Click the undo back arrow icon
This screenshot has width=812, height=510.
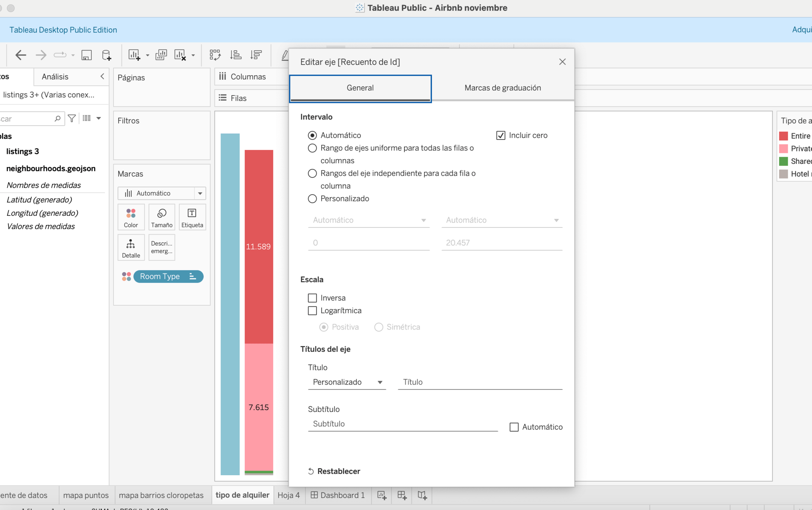21,55
